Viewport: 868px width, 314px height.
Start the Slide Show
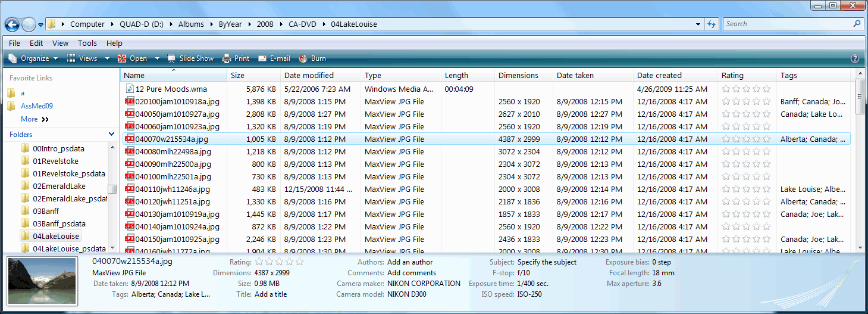[x=190, y=58]
